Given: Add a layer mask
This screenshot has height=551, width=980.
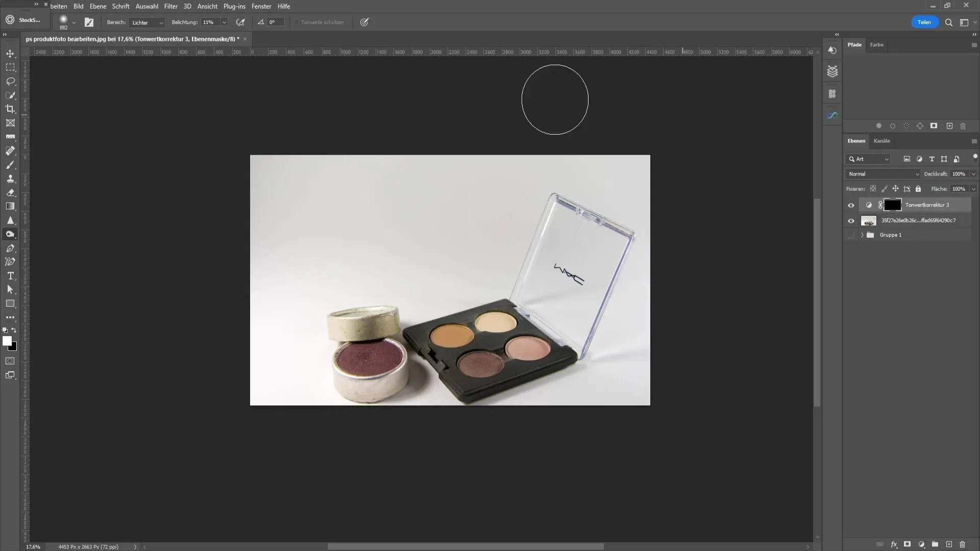Looking at the screenshot, I should (907, 544).
